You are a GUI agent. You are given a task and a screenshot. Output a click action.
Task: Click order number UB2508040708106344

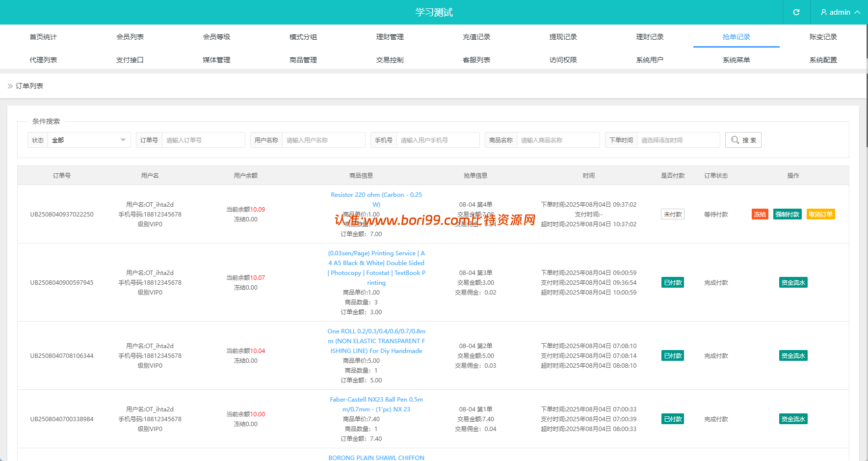point(62,355)
